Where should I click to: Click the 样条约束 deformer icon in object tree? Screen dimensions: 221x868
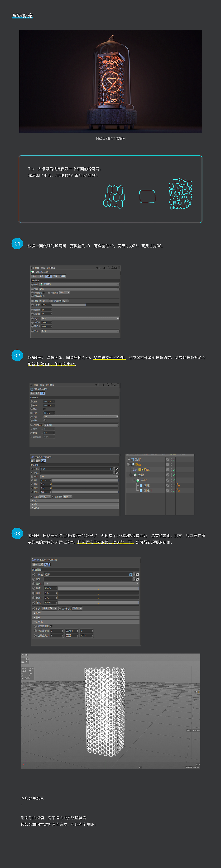pos(135,470)
